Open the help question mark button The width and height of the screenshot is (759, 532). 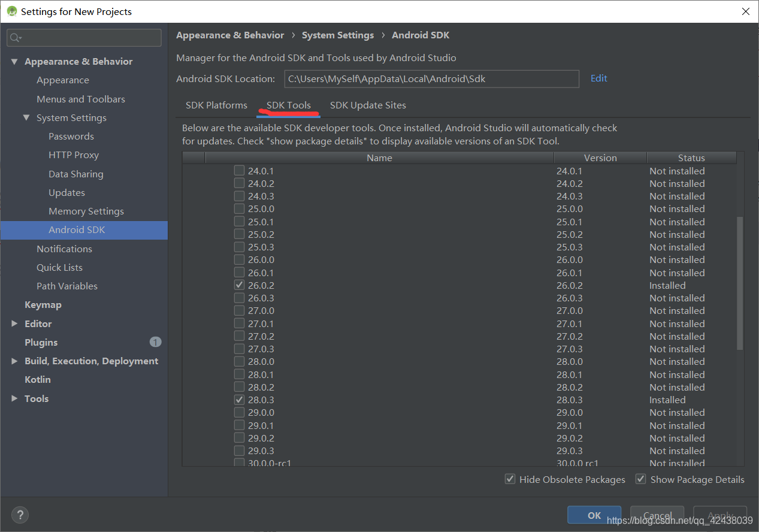click(20, 515)
